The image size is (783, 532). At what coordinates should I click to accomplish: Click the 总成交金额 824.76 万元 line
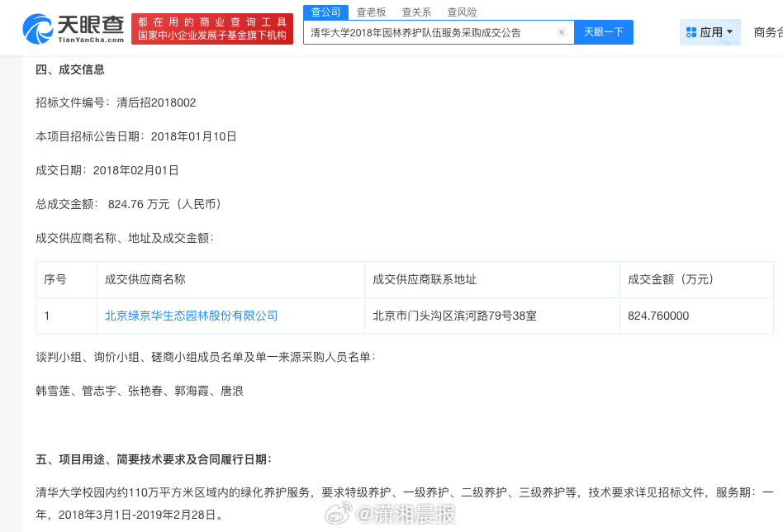129,204
